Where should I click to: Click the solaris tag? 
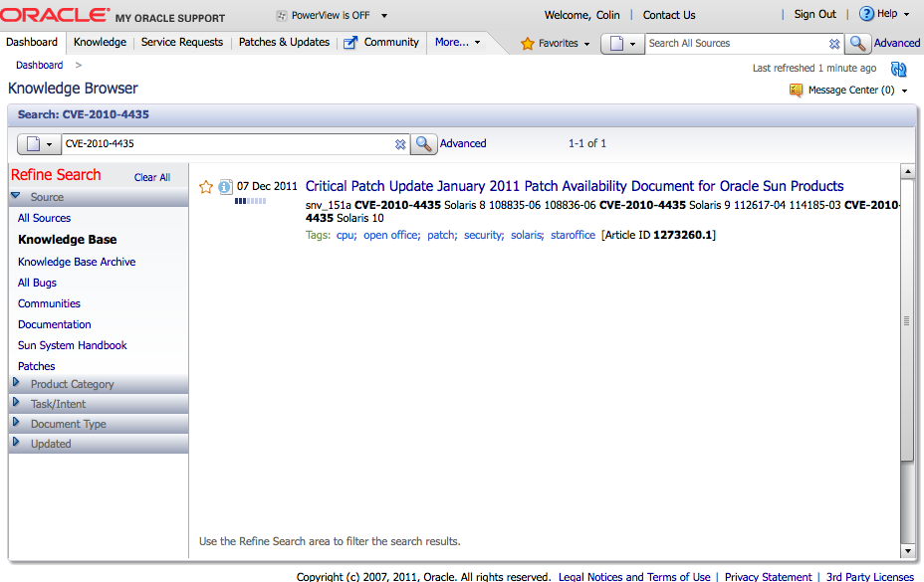(x=528, y=235)
